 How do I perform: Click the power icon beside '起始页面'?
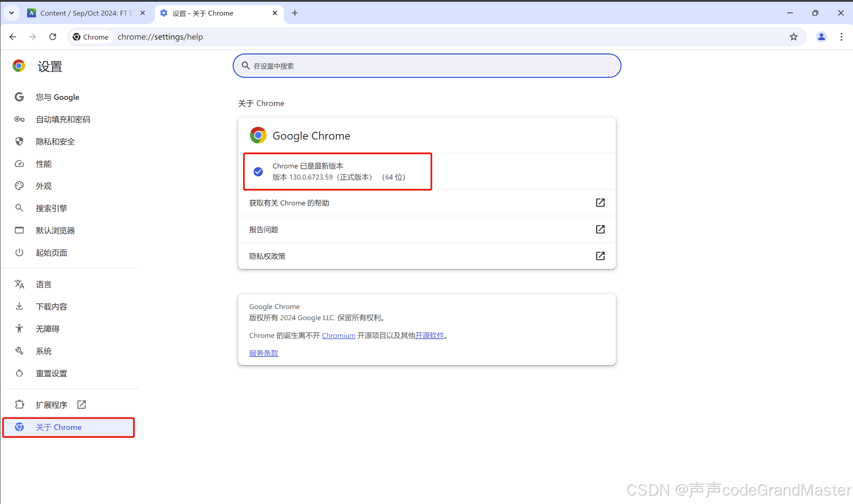click(x=19, y=252)
